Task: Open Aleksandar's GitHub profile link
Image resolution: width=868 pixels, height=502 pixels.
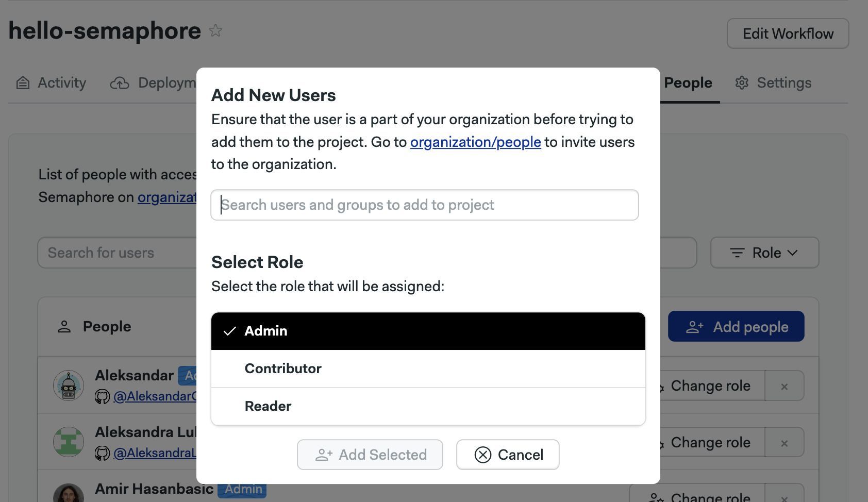Action: pos(155,396)
